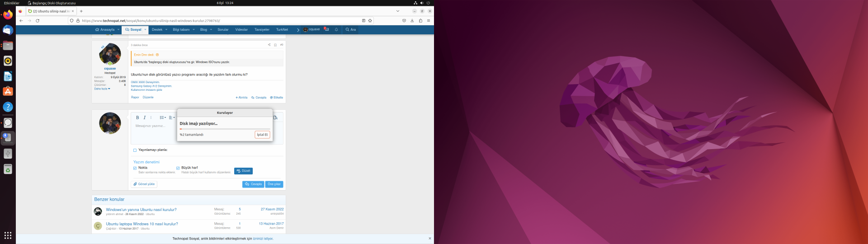Screen dimensions: 868x244
Task: Open the Videolar navigation item
Action: pyautogui.click(x=241, y=29)
